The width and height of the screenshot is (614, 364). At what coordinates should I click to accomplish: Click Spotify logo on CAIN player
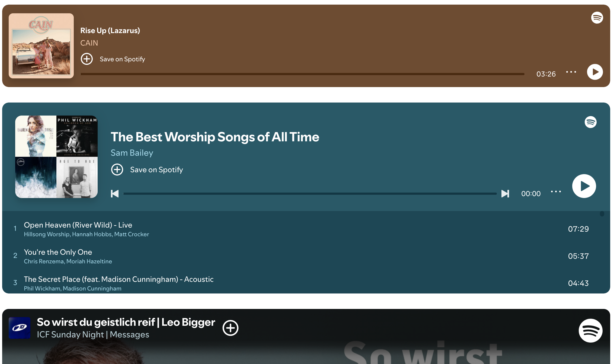(x=597, y=18)
